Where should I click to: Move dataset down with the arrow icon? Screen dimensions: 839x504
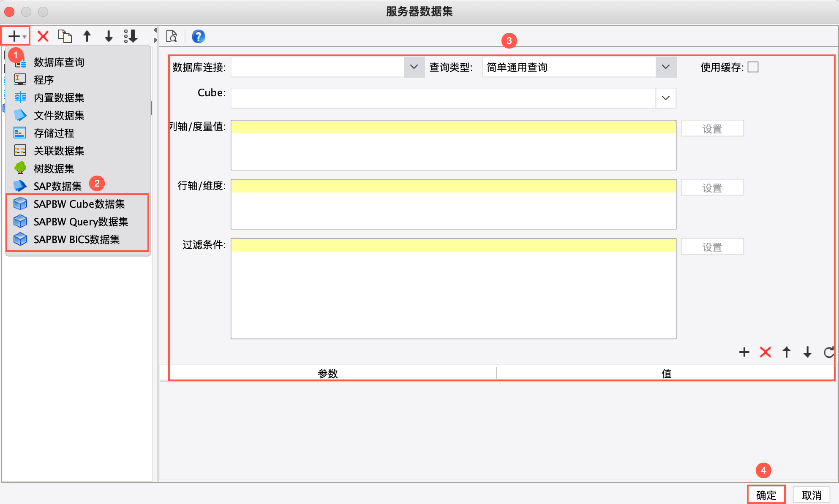109,36
